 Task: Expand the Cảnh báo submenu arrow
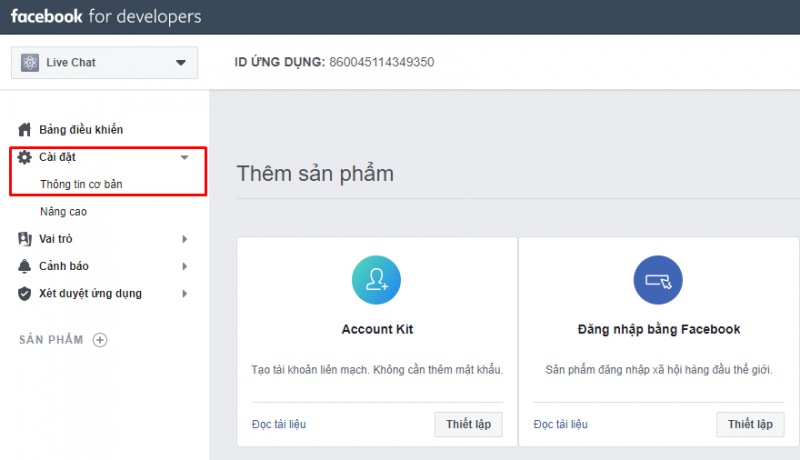(184, 266)
